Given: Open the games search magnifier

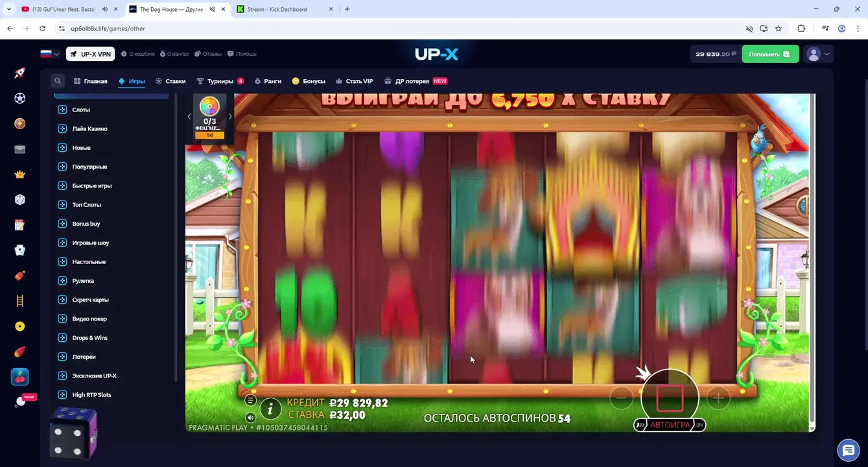Looking at the screenshot, I should click(x=58, y=81).
